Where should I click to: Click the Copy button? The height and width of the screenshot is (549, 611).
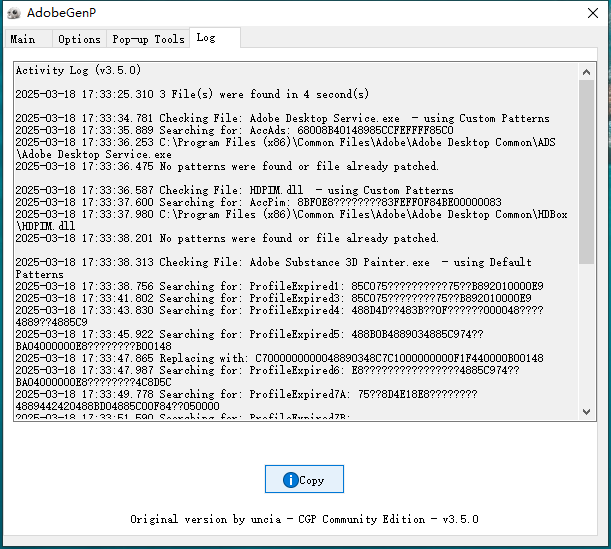click(304, 479)
